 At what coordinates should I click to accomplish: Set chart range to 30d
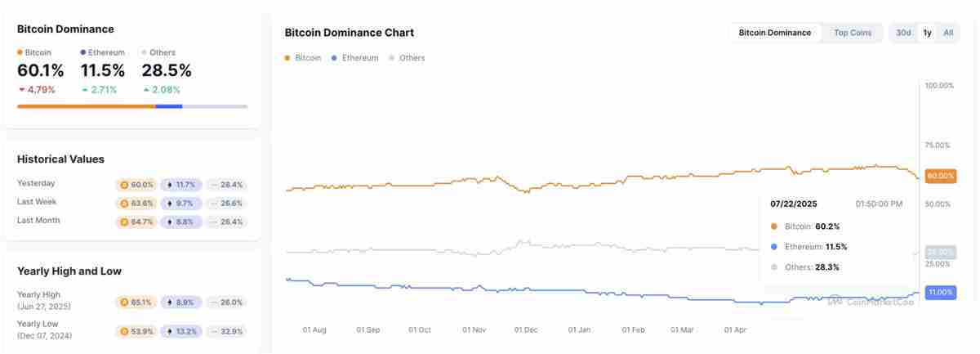[x=903, y=33]
